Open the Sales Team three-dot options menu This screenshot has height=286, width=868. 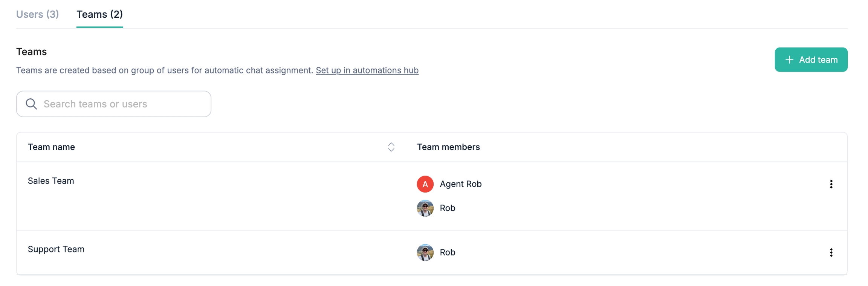(831, 184)
